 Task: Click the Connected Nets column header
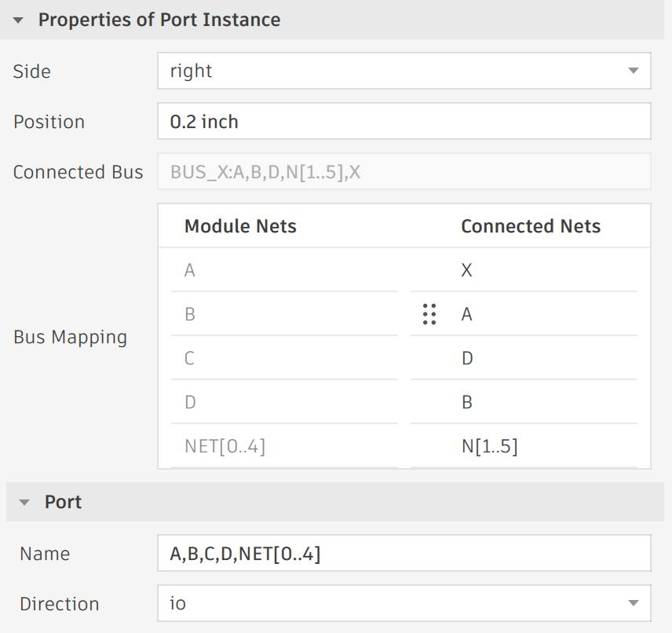531,226
